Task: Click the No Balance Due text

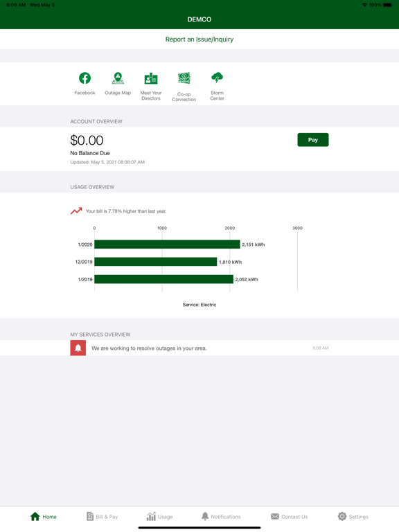Action: 90,153
